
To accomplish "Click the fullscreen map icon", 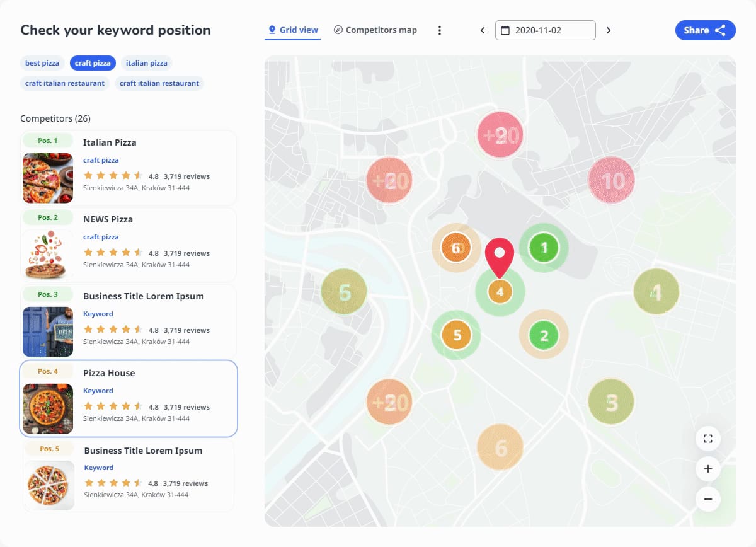I will coord(708,438).
